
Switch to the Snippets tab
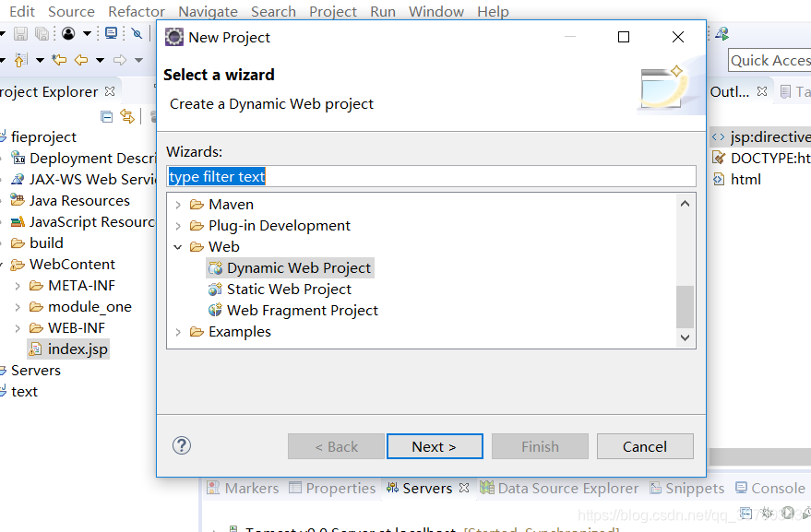coord(686,488)
